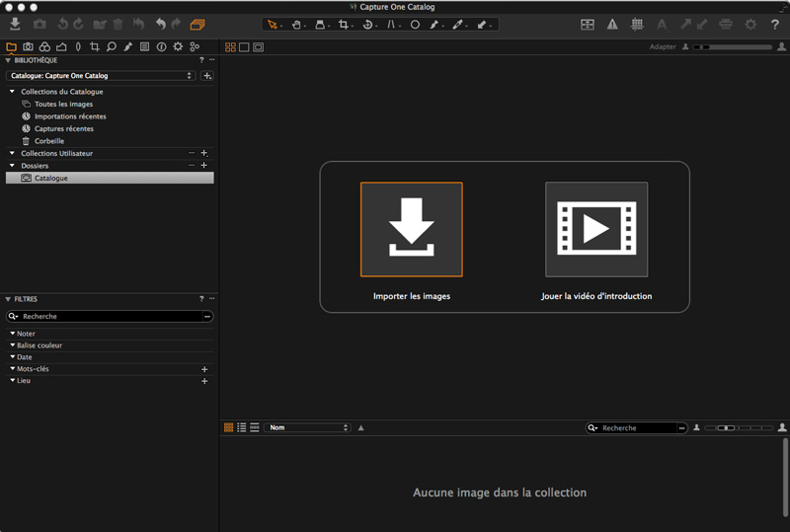
Task: Switch viewer to single view mode
Action: point(244,46)
